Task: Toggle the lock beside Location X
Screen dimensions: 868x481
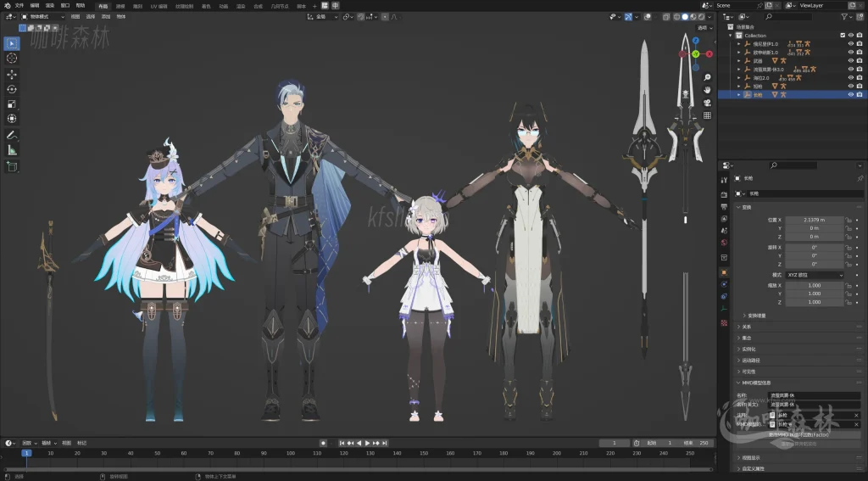Action: [x=848, y=220]
